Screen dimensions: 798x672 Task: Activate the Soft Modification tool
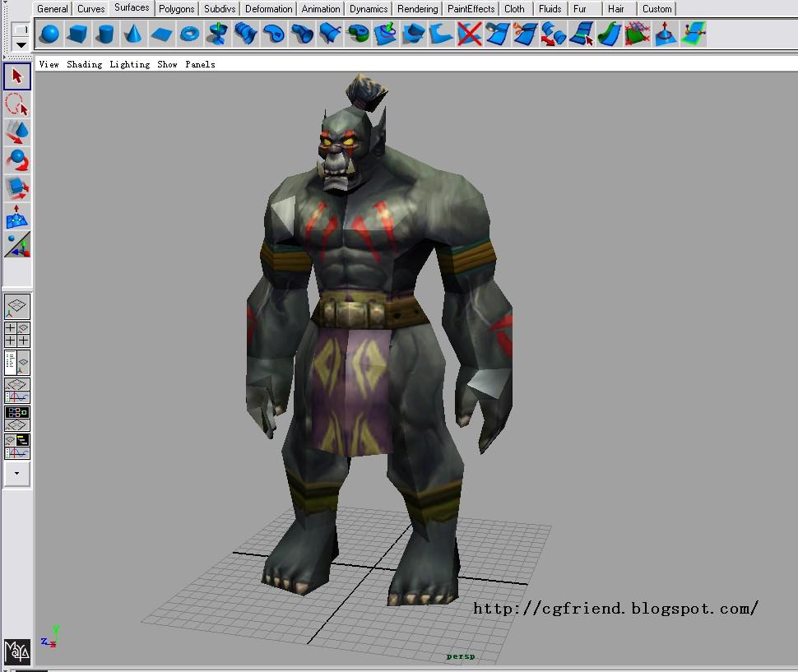(17, 216)
